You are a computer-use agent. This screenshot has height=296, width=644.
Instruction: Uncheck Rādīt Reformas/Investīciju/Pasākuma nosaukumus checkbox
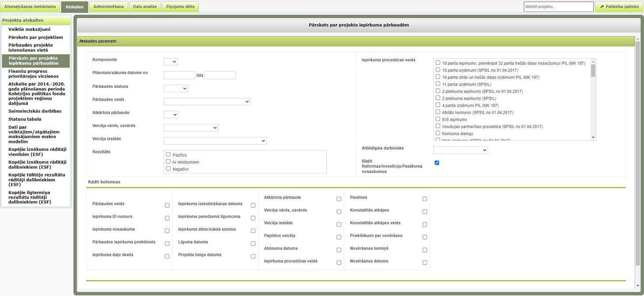click(437, 163)
